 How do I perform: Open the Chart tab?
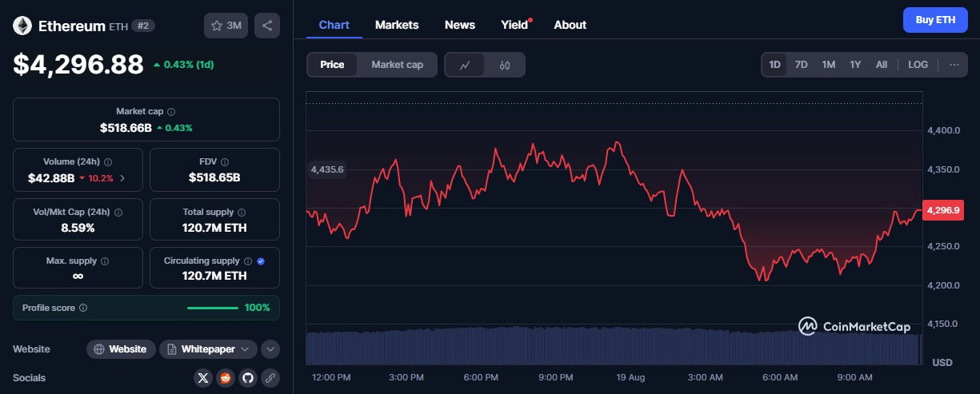pos(334,25)
